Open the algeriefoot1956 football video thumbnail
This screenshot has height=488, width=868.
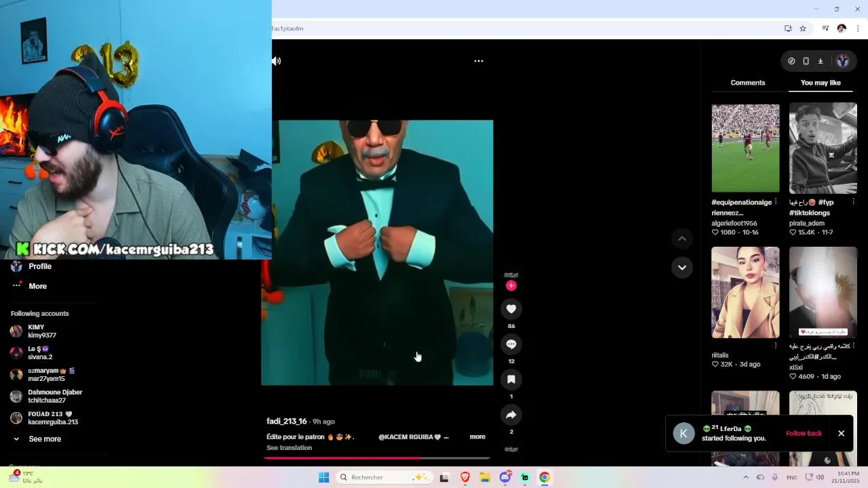tap(745, 148)
